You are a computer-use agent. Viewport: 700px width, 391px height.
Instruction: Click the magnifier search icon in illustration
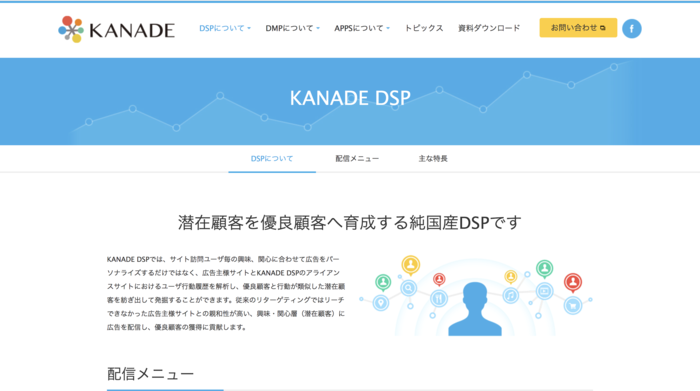pyautogui.click(x=408, y=288)
